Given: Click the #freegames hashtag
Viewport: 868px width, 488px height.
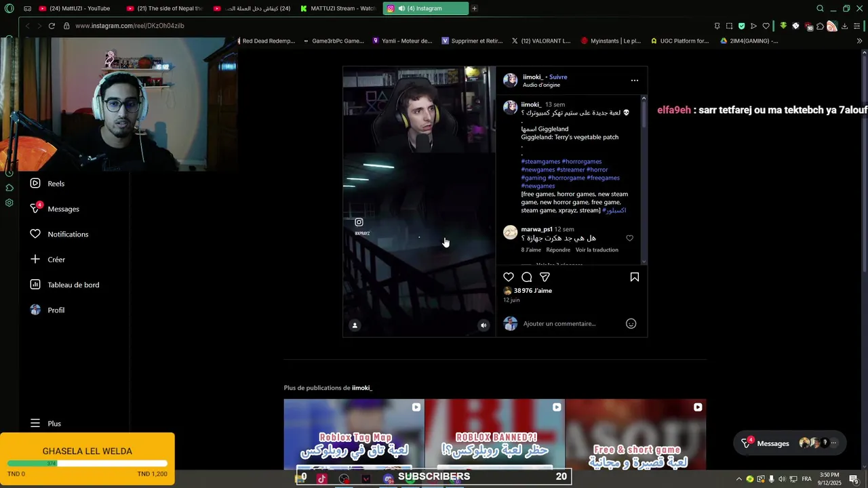Looking at the screenshot, I should pos(603,178).
